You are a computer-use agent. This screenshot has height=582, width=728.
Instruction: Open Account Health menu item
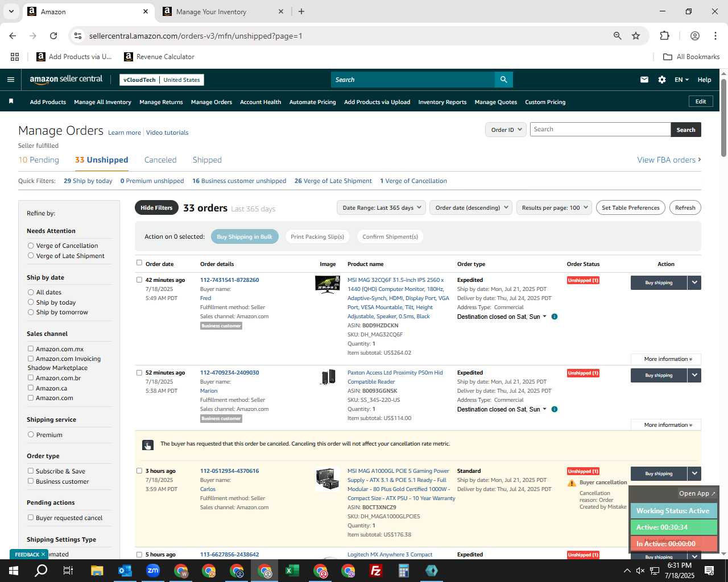coord(260,102)
